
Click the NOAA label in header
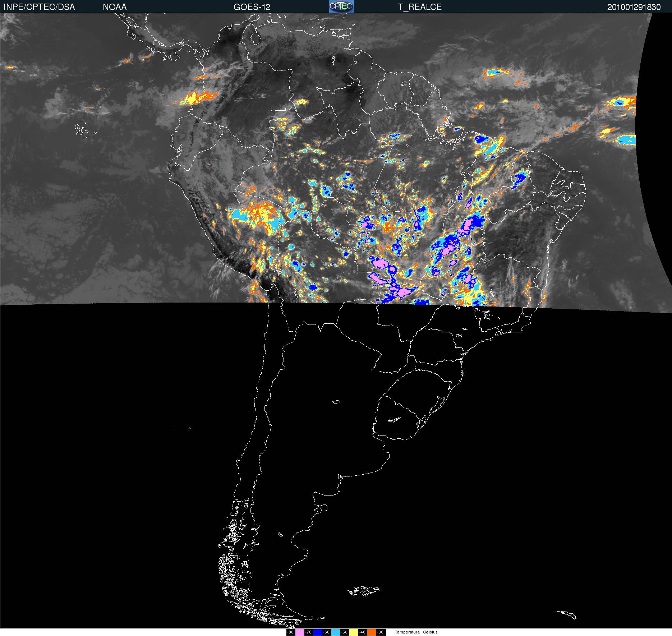[x=115, y=7]
